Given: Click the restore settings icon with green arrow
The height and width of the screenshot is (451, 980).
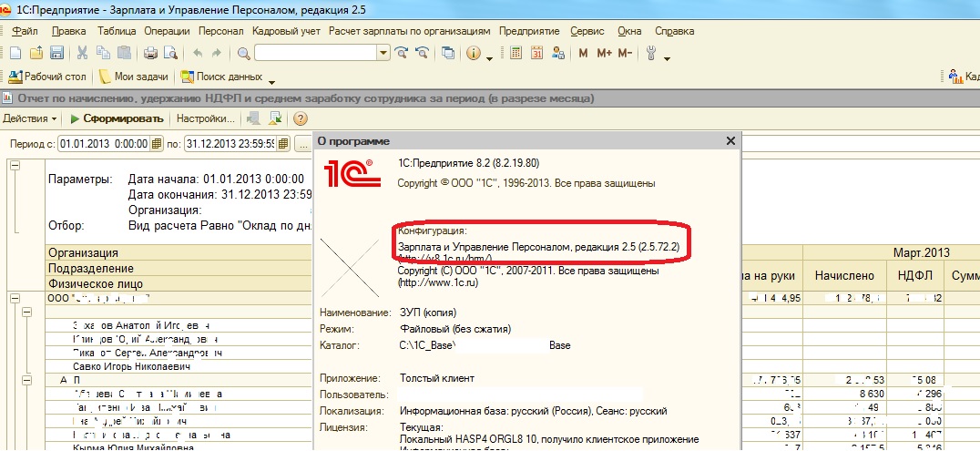Looking at the screenshot, I should click(276, 118).
